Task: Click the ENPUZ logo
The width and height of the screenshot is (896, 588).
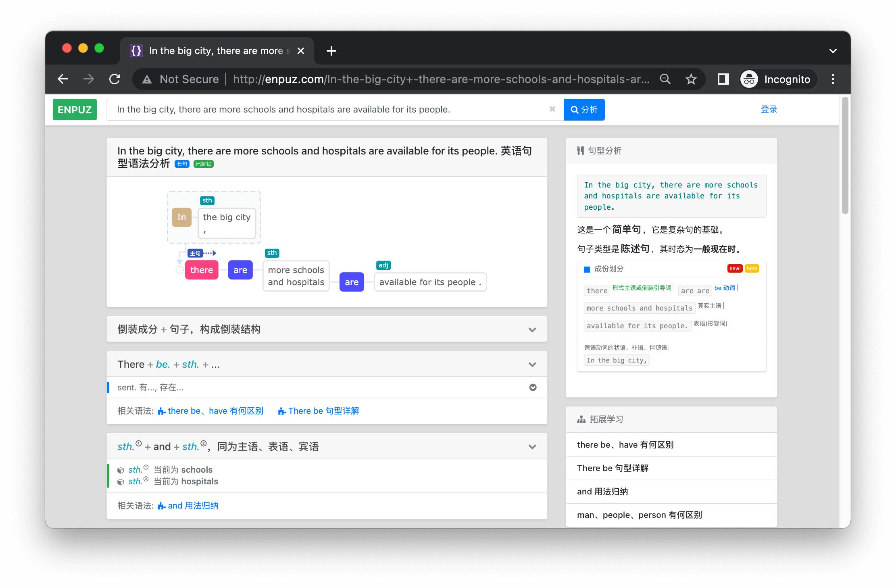Action: (75, 110)
